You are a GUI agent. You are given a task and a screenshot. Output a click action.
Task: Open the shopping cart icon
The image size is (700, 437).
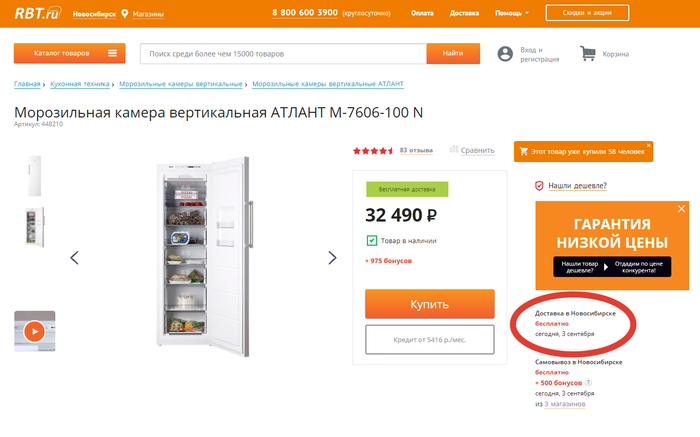[587, 53]
